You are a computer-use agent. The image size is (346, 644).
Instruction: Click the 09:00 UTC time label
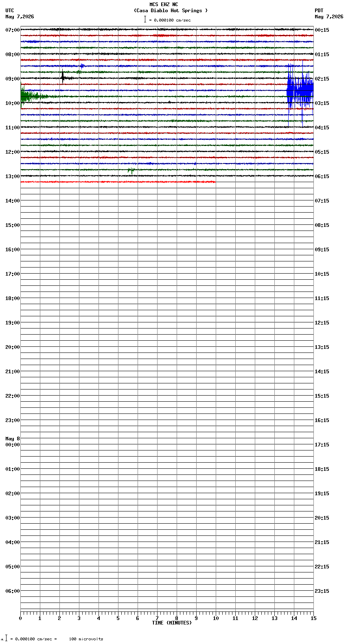(x=13, y=79)
